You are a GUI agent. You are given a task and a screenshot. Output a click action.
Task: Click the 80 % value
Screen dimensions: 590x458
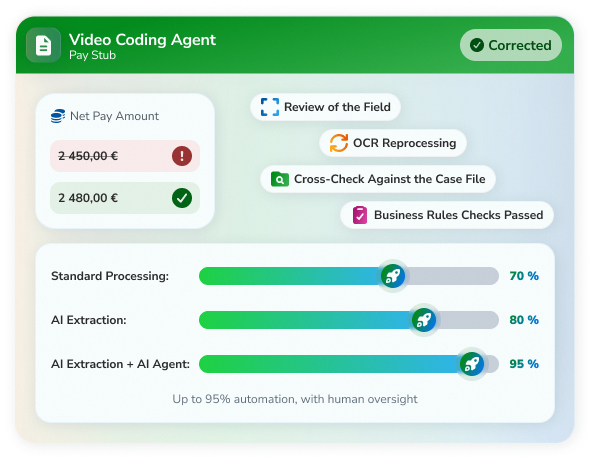(x=524, y=320)
